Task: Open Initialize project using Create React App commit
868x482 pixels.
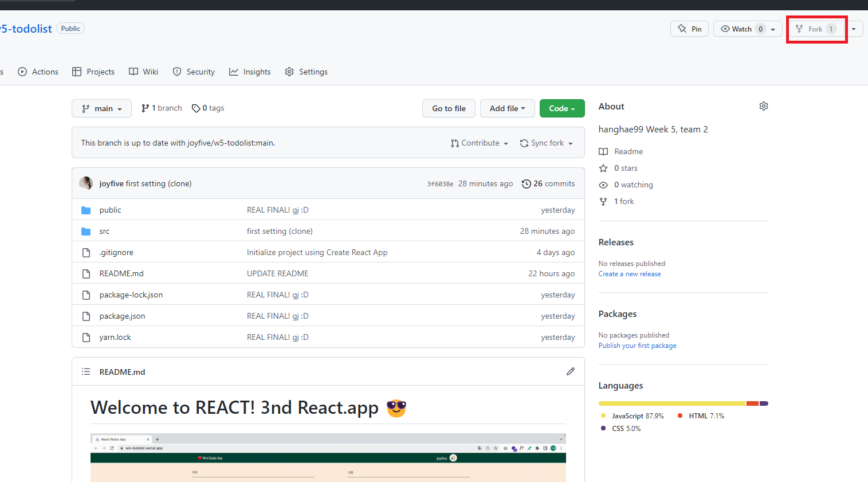Action: tap(317, 252)
